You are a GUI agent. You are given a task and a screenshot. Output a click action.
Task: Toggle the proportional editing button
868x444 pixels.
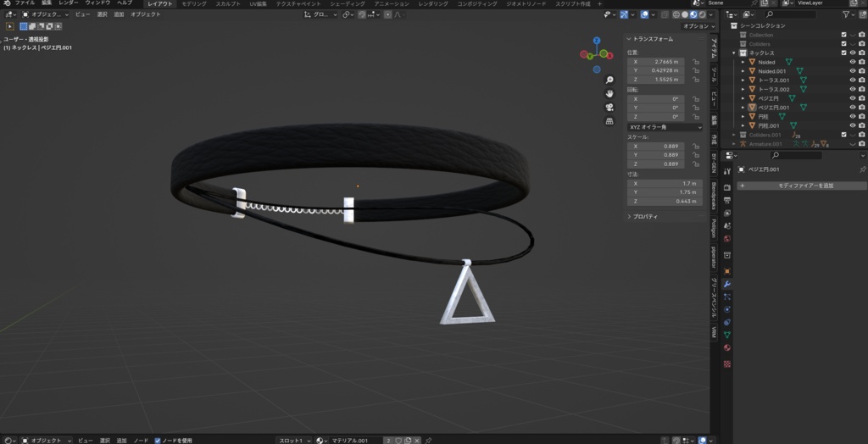(x=387, y=14)
